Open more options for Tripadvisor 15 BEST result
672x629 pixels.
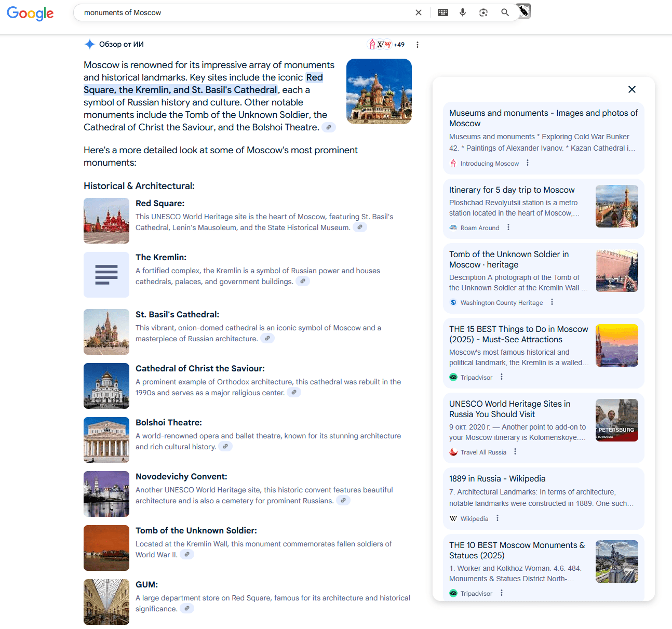(x=502, y=377)
